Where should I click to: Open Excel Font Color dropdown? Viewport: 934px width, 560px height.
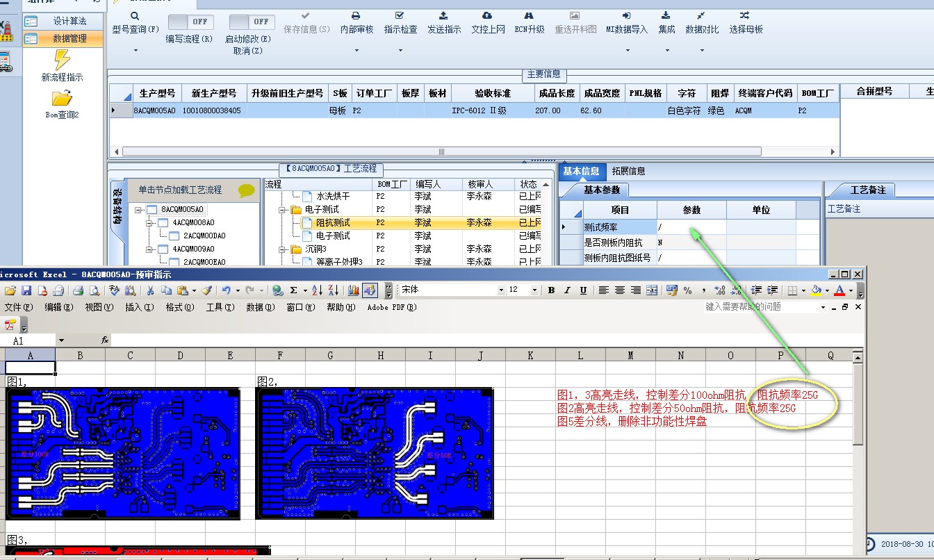pos(851,290)
